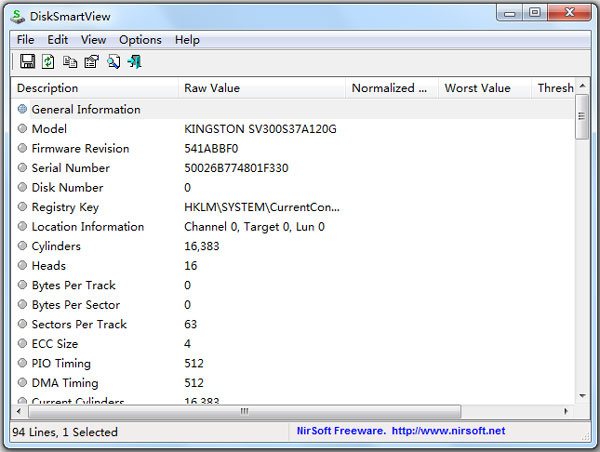Click the bullet icon beside Firmware Revision

click(x=22, y=148)
